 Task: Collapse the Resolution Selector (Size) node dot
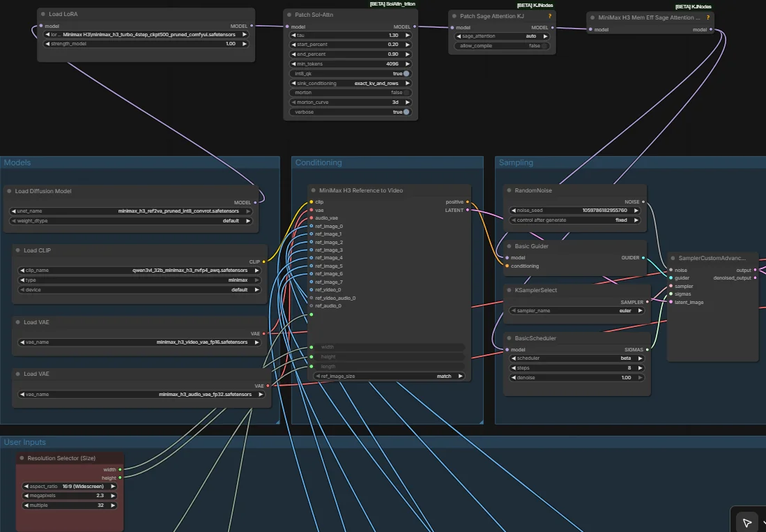click(x=22, y=458)
